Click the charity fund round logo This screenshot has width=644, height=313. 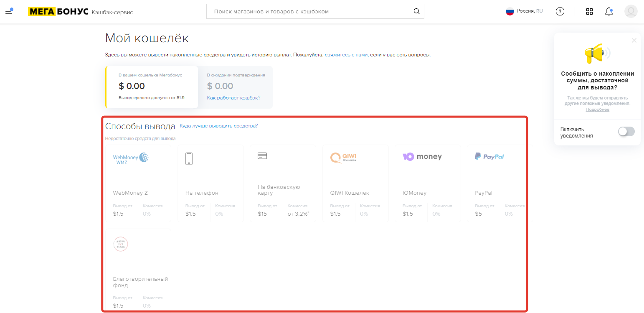pyautogui.click(x=121, y=244)
